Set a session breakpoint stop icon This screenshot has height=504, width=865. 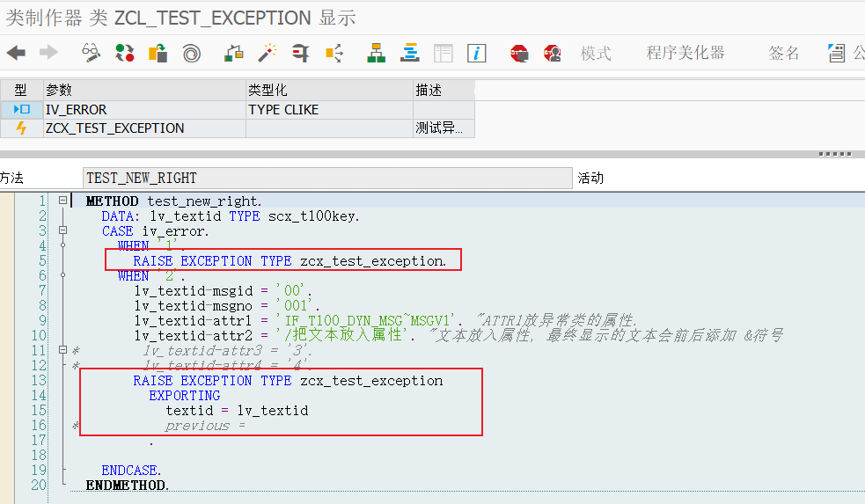click(519, 54)
